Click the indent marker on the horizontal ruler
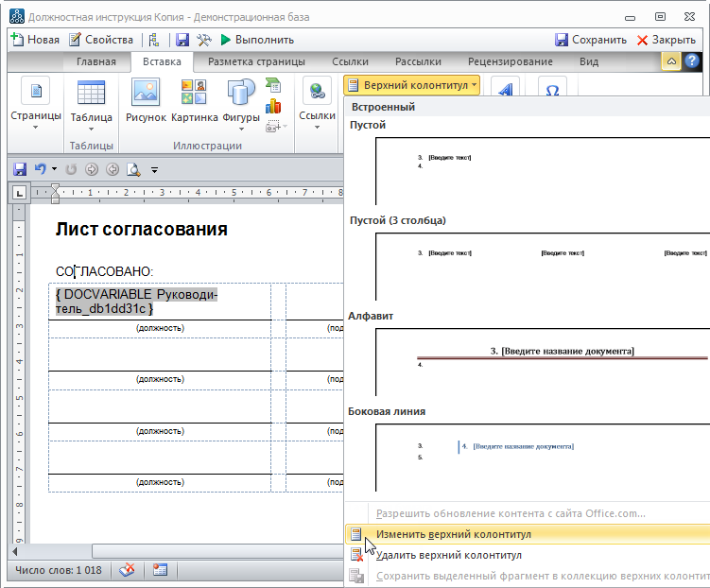Screen dimensions: 710x588 (x=55, y=194)
